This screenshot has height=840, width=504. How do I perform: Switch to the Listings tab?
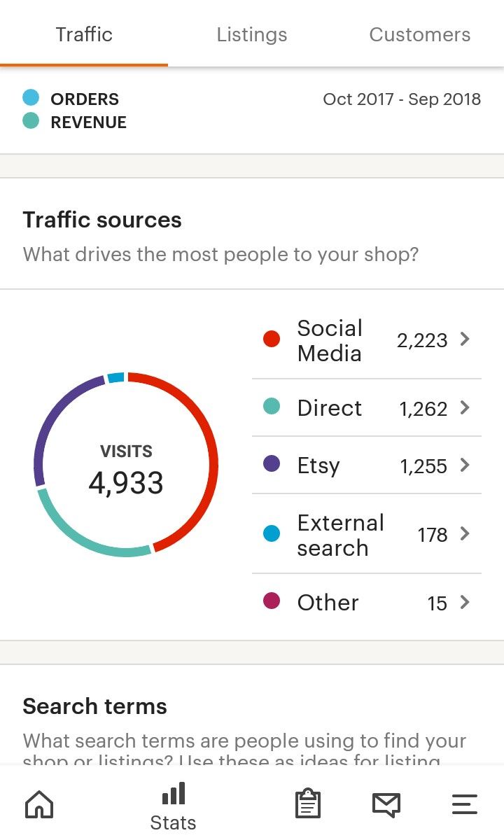pyautogui.click(x=252, y=34)
